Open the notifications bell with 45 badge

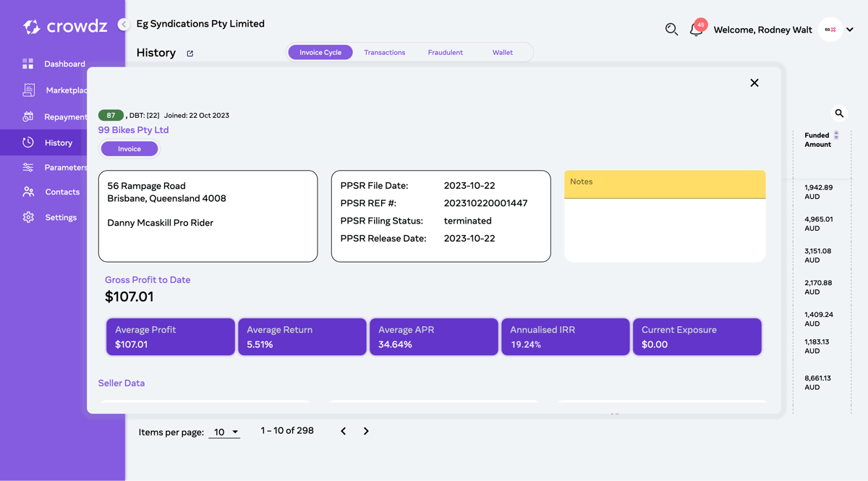click(x=697, y=28)
